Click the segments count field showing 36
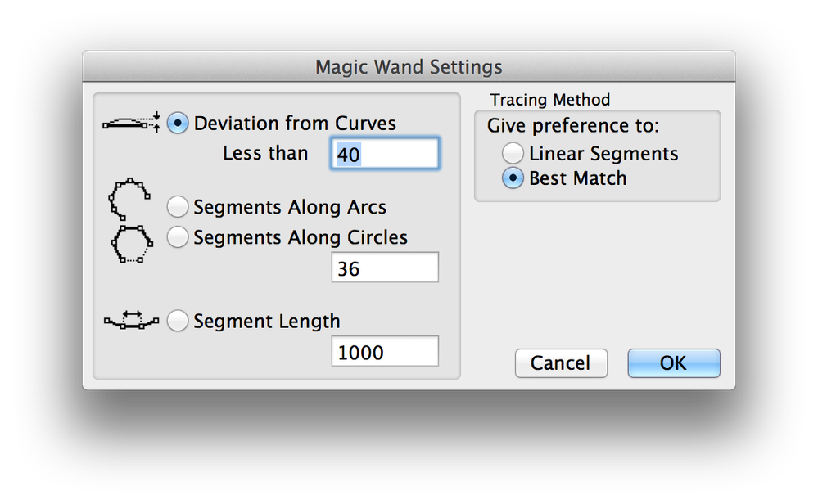 click(385, 268)
